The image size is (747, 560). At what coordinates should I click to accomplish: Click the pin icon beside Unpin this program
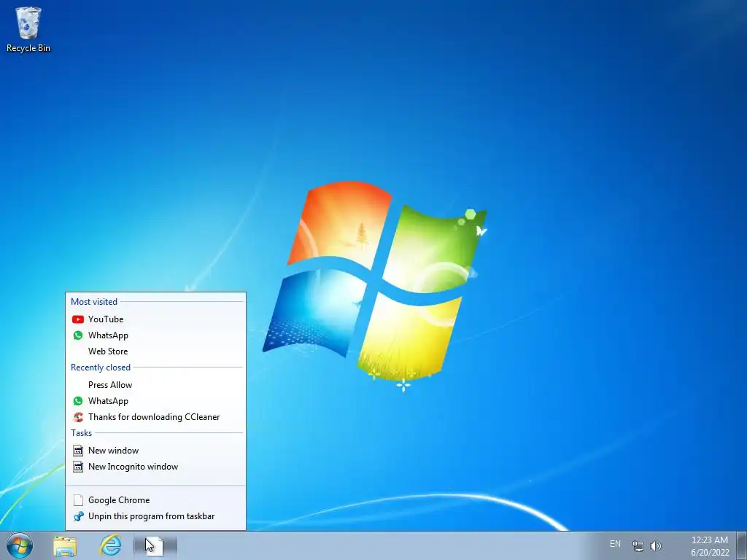[x=78, y=516]
